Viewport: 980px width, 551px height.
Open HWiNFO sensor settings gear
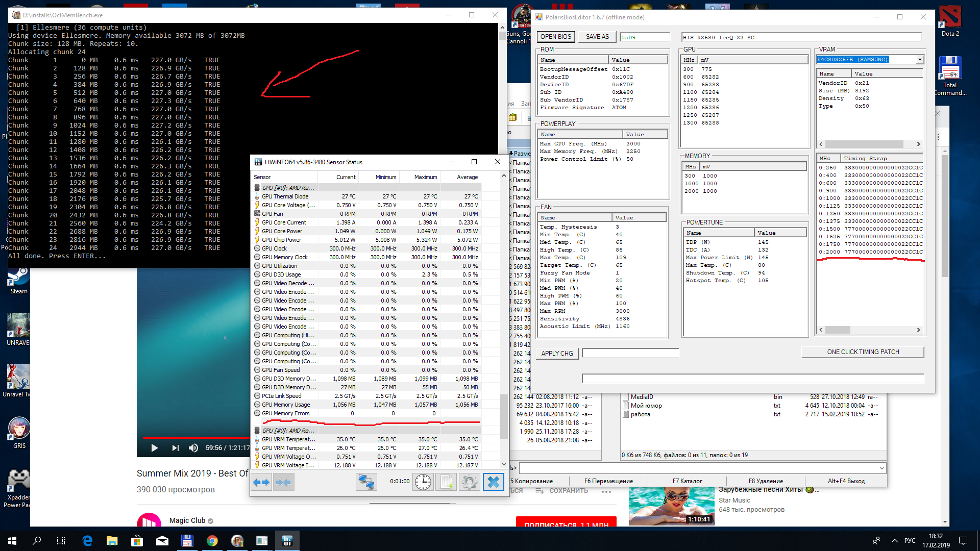(x=469, y=482)
